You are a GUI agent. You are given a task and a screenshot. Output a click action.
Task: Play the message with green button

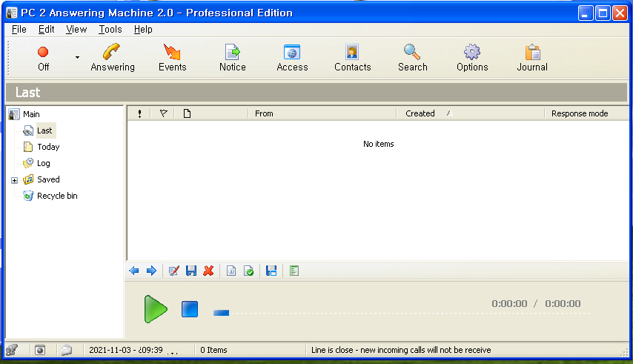pyautogui.click(x=156, y=309)
